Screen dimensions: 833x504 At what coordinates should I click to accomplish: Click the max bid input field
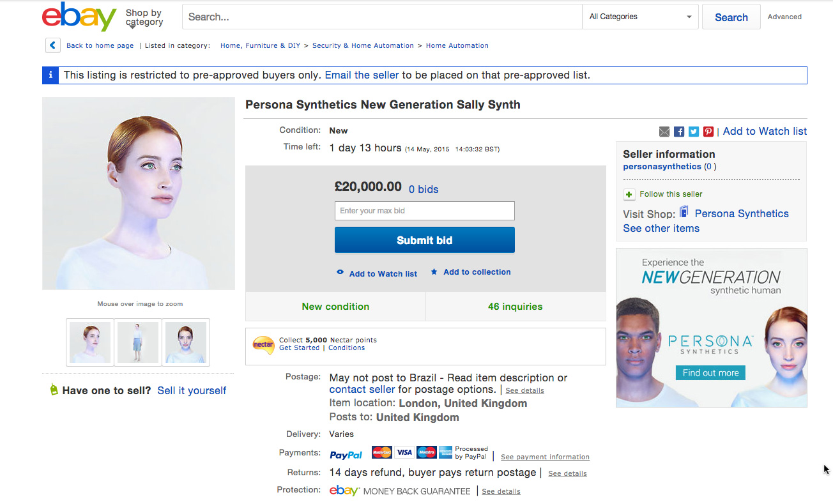tap(424, 211)
